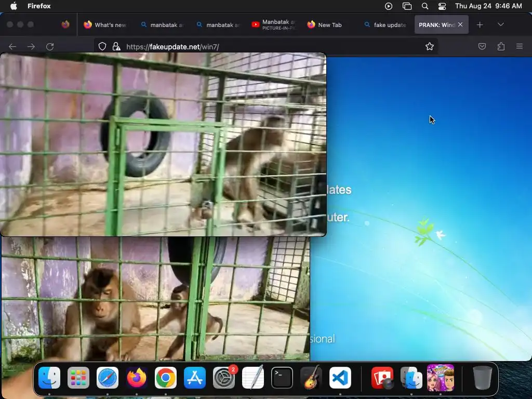Open Stage Manager menu bar icon
The width and height of the screenshot is (532, 399).
407,6
